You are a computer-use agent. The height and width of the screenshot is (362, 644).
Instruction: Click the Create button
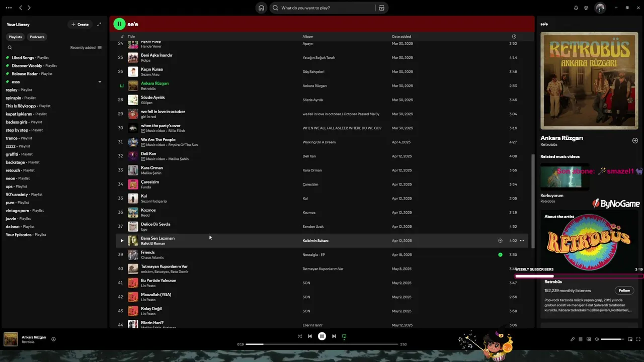[80, 24]
